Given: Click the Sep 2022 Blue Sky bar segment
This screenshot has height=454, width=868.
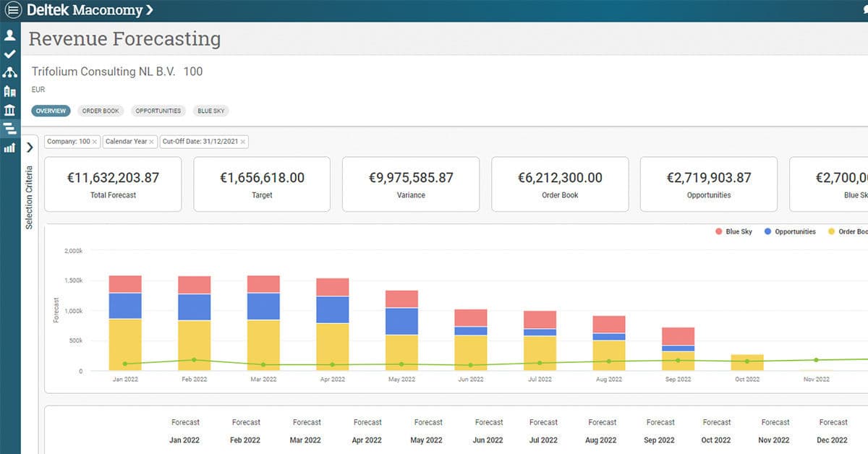Looking at the screenshot, I should pyautogui.click(x=678, y=337).
